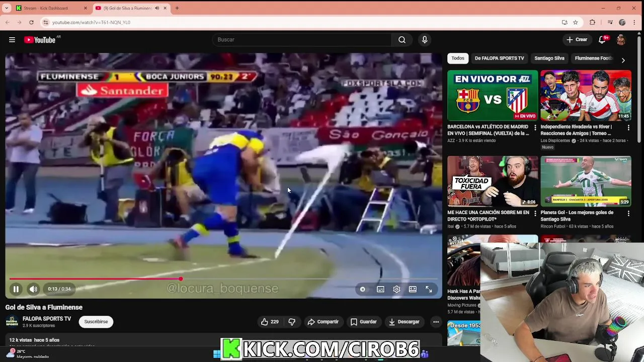The width and height of the screenshot is (644, 362).
Task: Open the FALOPA SPORTS TV channel name
Action: pos(47,319)
